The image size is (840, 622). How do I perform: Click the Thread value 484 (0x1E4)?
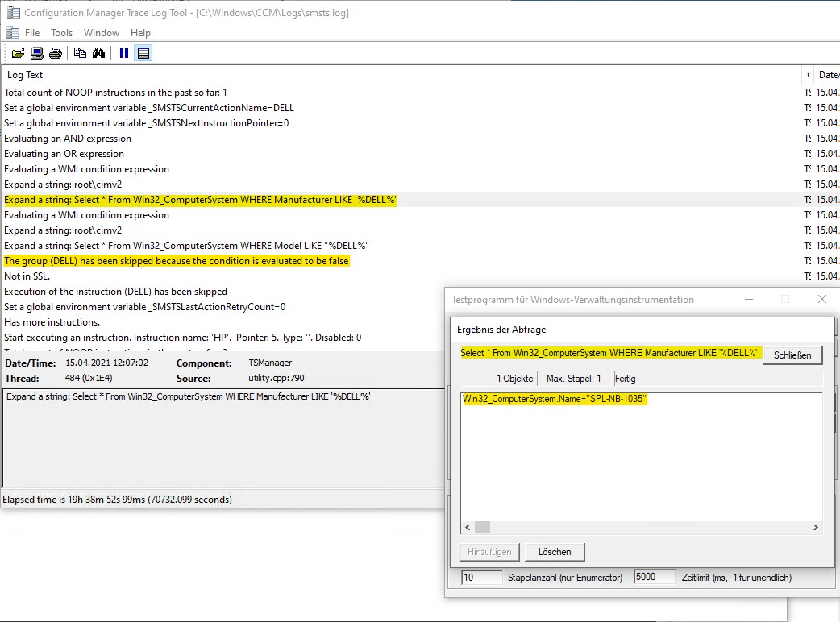coord(89,378)
